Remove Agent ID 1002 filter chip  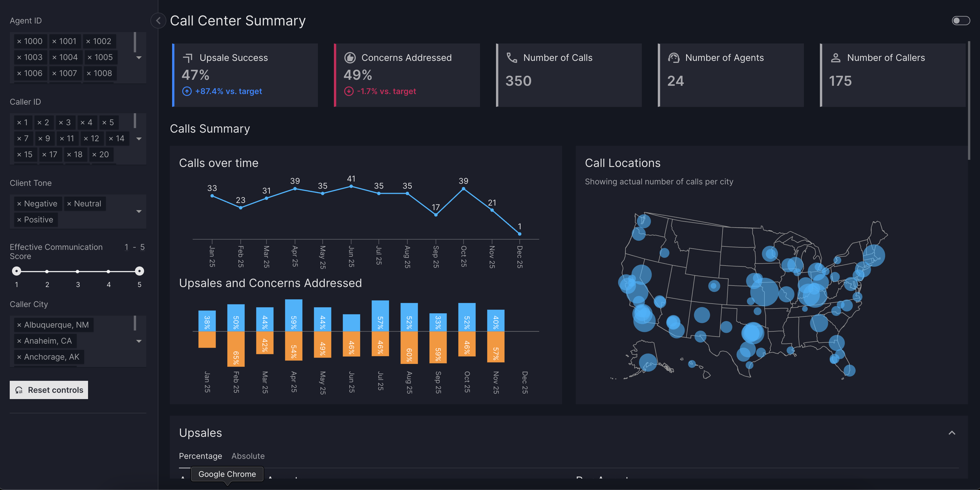click(x=89, y=41)
